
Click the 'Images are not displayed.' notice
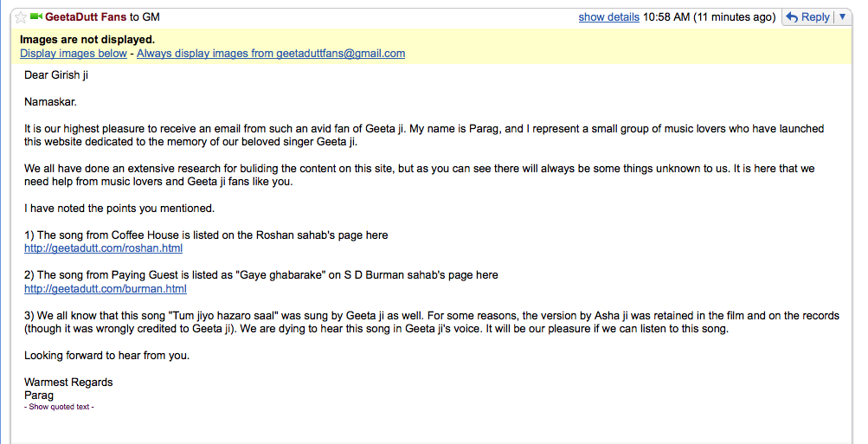tap(87, 40)
